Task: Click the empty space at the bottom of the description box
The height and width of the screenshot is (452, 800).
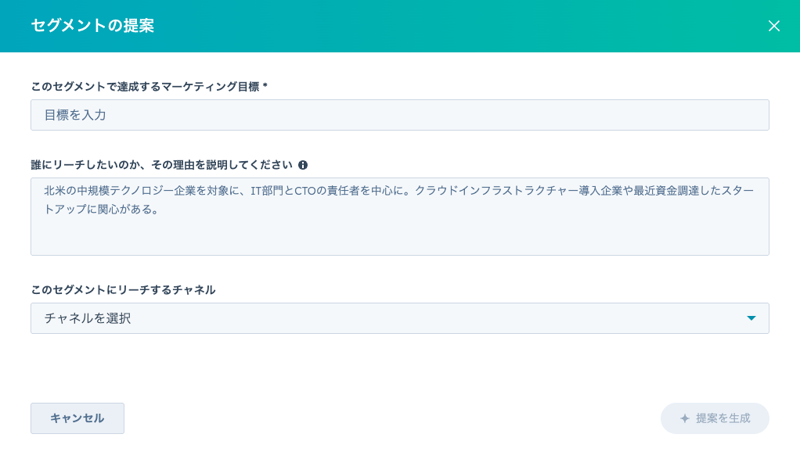Action: point(400,240)
